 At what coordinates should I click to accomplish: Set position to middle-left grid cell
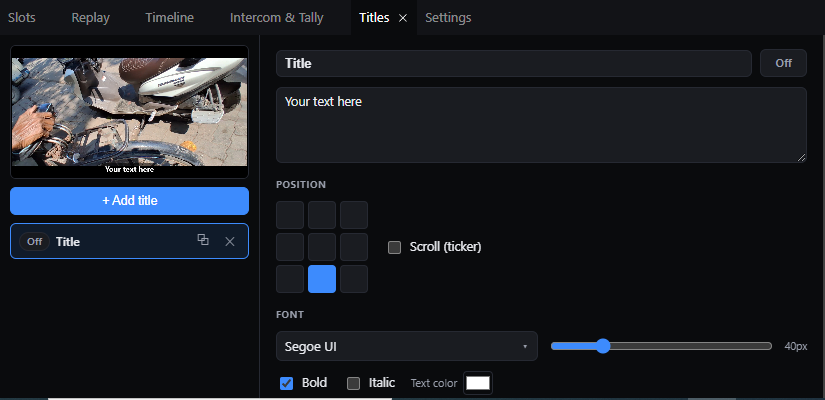pyautogui.click(x=290, y=247)
